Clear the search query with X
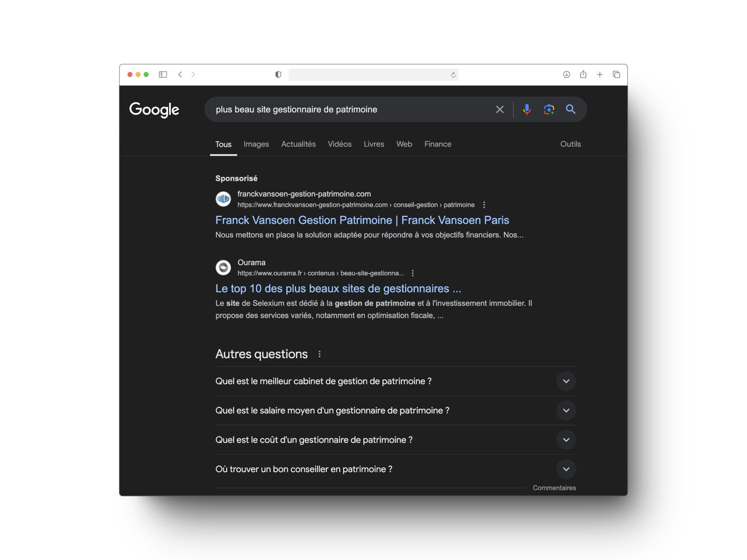This screenshot has width=747, height=560. click(500, 109)
